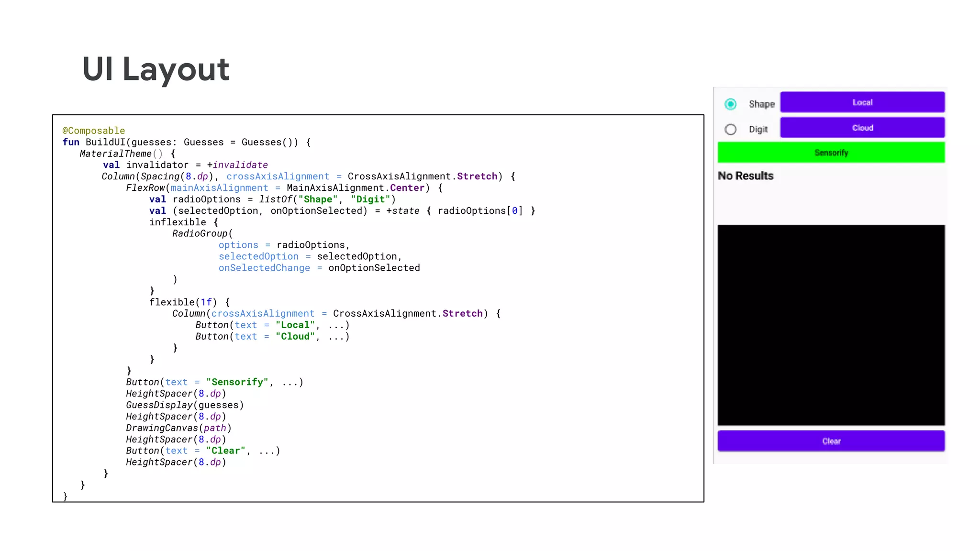Click the "Clear" string in code
The image size is (980, 551).
225,451
